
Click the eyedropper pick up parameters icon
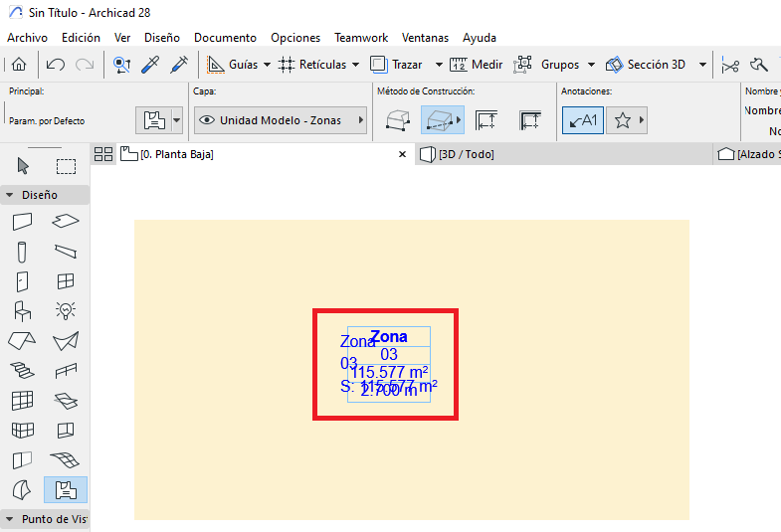click(150, 65)
